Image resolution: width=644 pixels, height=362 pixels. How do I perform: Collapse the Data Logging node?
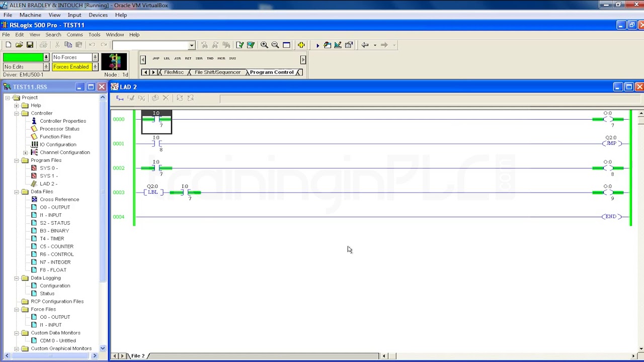point(17,278)
